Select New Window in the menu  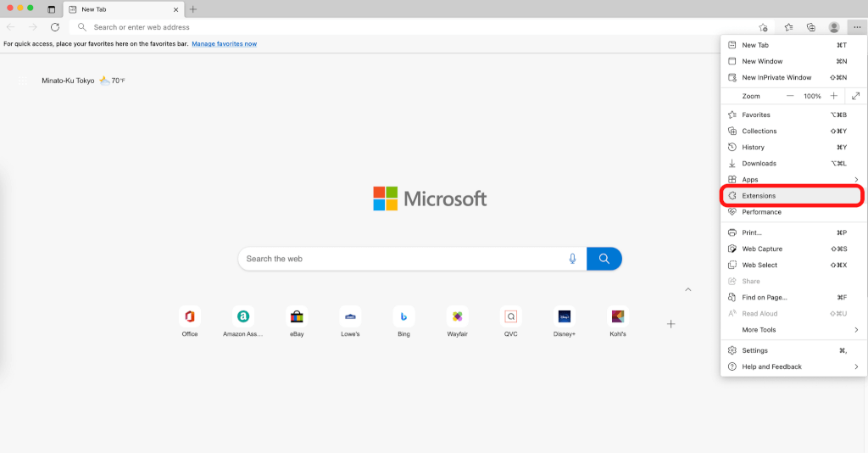pyautogui.click(x=793, y=61)
